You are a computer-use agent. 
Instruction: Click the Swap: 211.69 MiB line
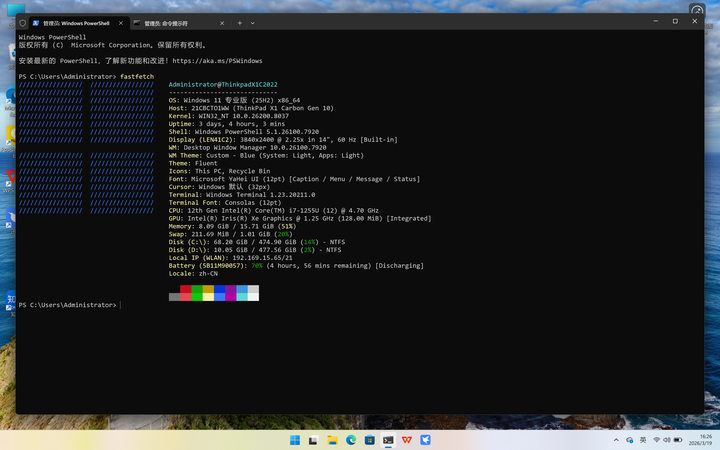coord(230,234)
